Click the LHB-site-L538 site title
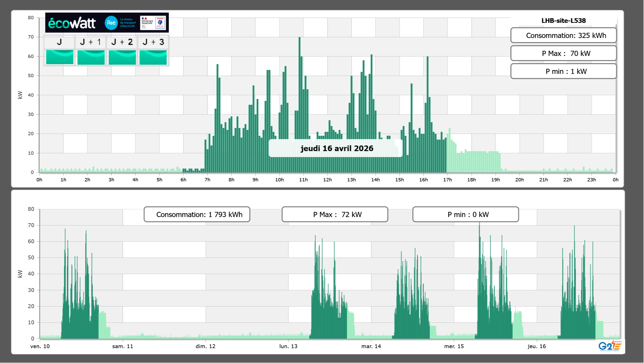This screenshot has width=644, height=363. point(563,21)
